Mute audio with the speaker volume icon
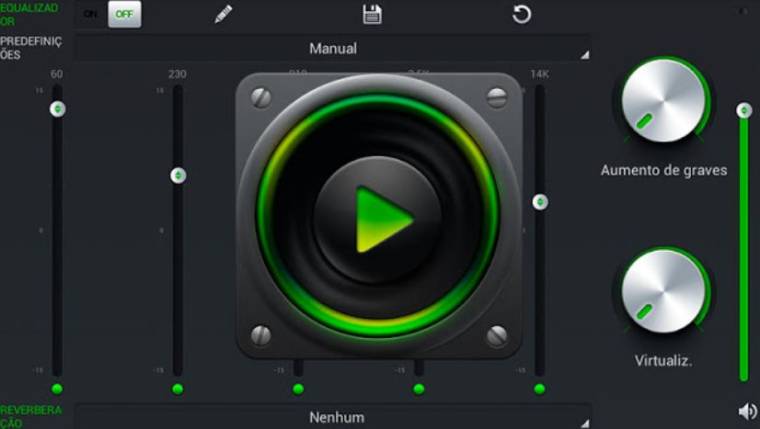This screenshot has width=760, height=429. click(748, 412)
